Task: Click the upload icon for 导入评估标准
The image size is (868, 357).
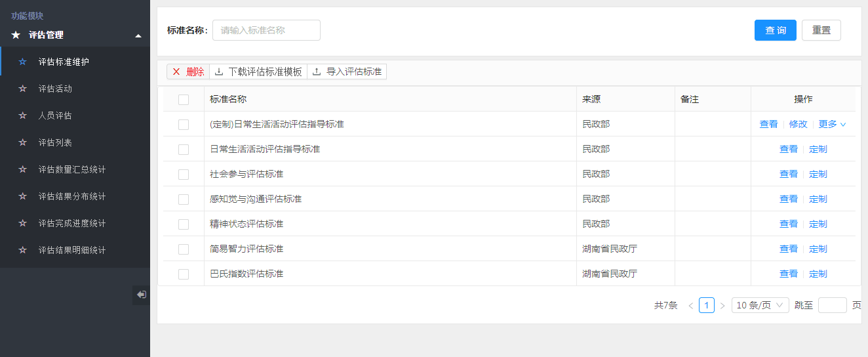Action: coord(317,72)
